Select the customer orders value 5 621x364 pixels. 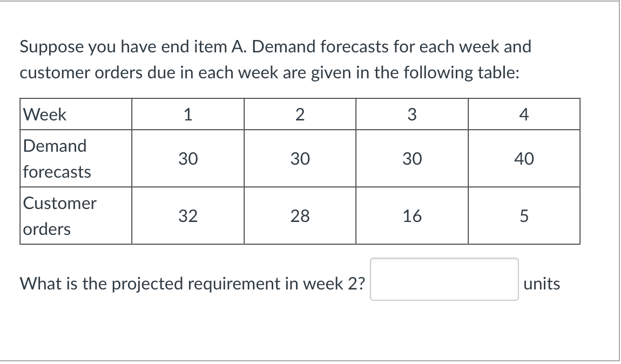pos(523,215)
